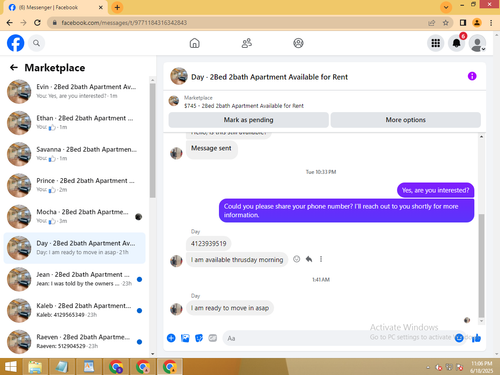
Task: Send a thumbs up like
Action: 476,338
